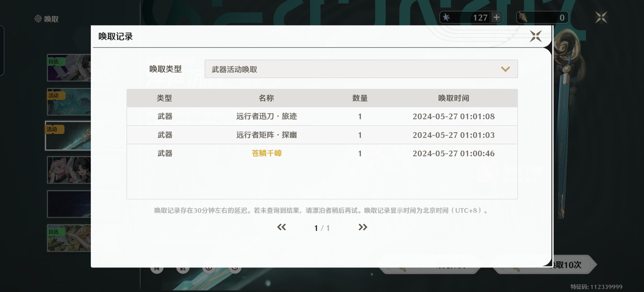This screenshot has height=292, width=644.
Task: Click the star currency icon showing 127
Action: pos(446,17)
